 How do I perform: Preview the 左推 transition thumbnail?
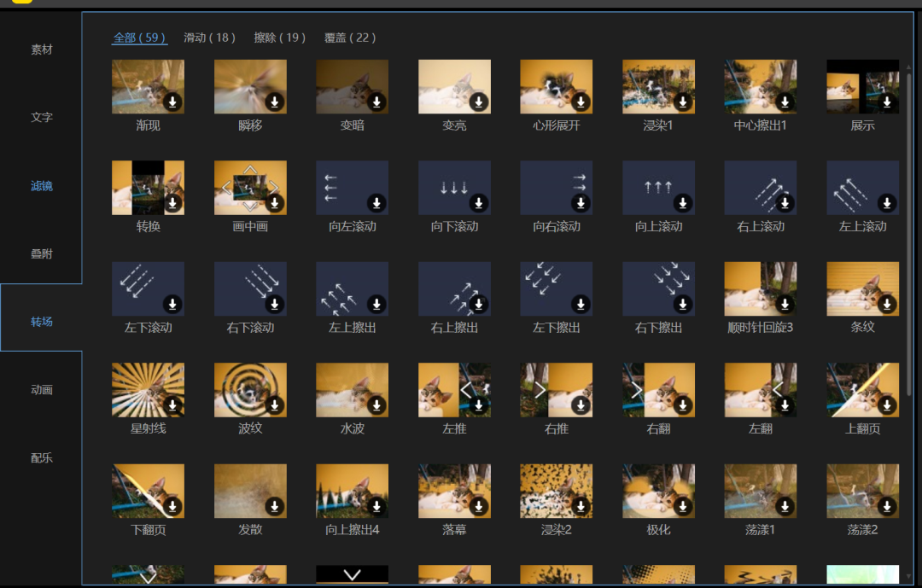454,390
